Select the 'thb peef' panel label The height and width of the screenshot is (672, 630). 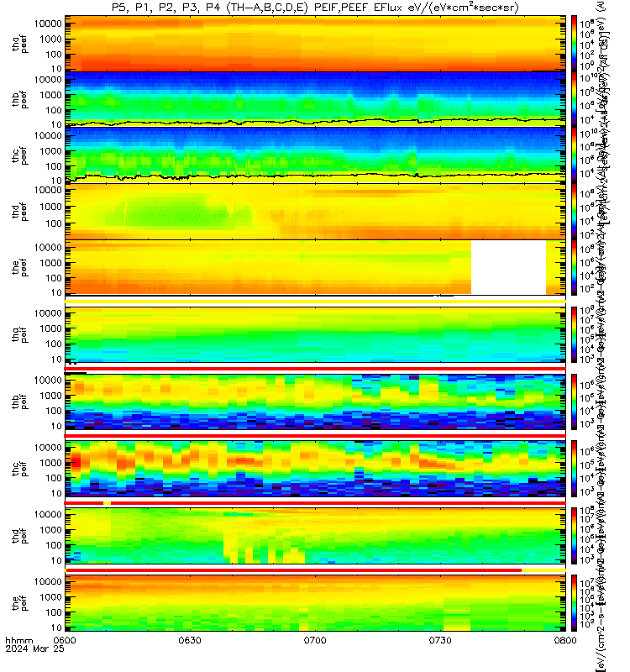19,99
